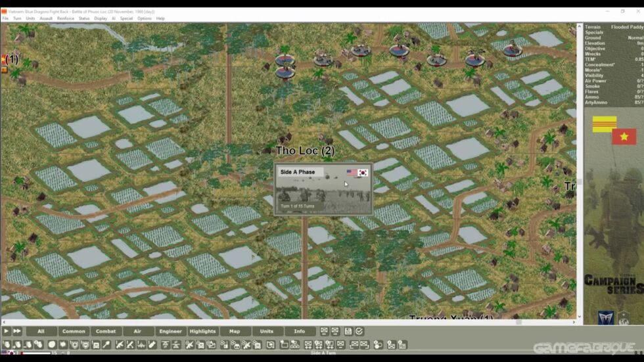Click the map's vertical scrollbar up arrow

click(x=580, y=26)
